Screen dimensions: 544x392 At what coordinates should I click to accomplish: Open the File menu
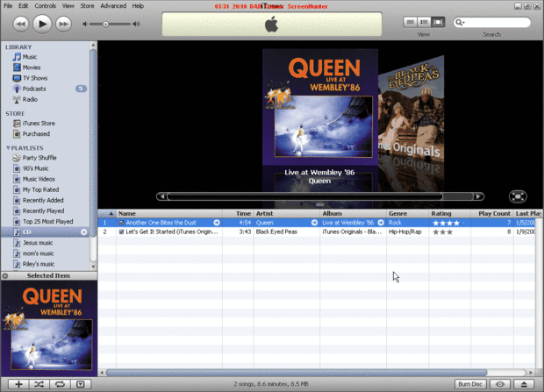pyautogui.click(x=8, y=6)
